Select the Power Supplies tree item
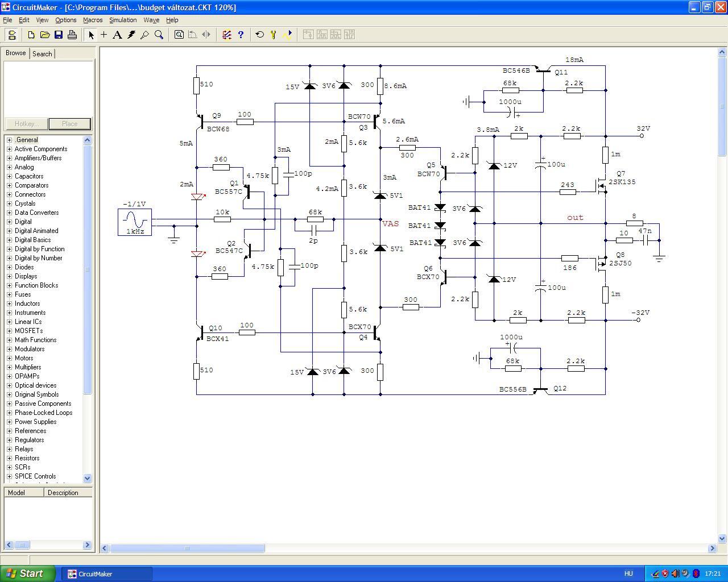 [35, 422]
